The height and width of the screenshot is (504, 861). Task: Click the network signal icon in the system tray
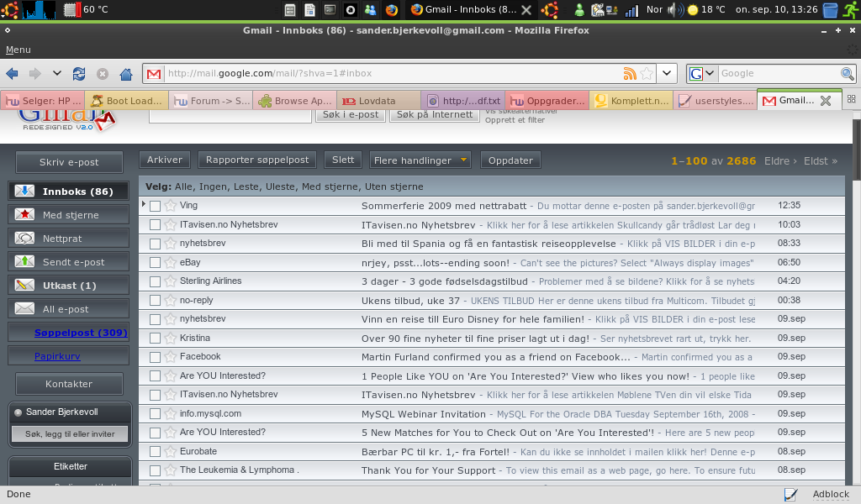pos(632,10)
